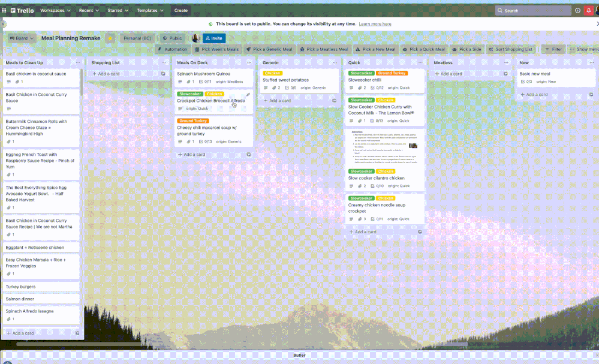Viewport: 599px width, 364px height.
Task: Open the Board view switcher dropdown
Action: [23, 37]
